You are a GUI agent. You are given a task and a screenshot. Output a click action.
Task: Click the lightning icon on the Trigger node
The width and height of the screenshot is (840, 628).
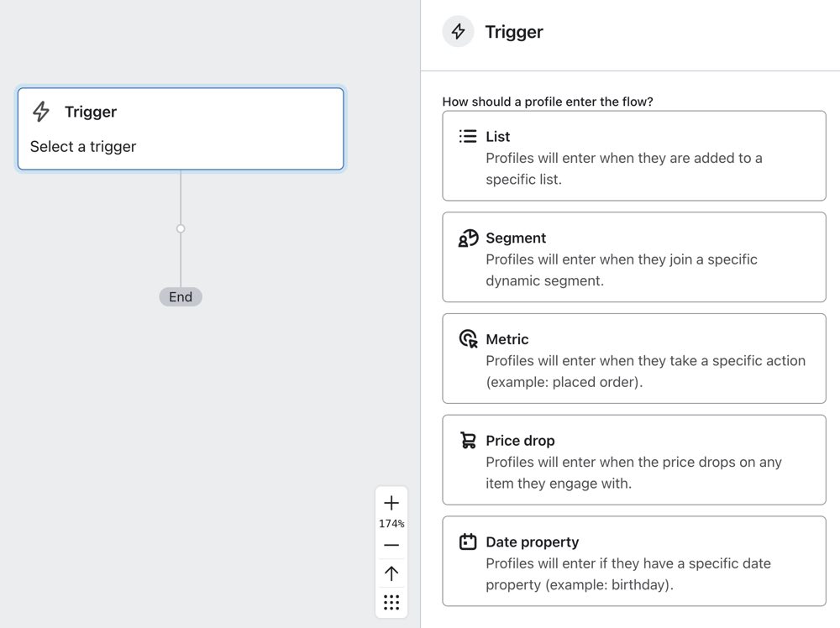coord(39,111)
